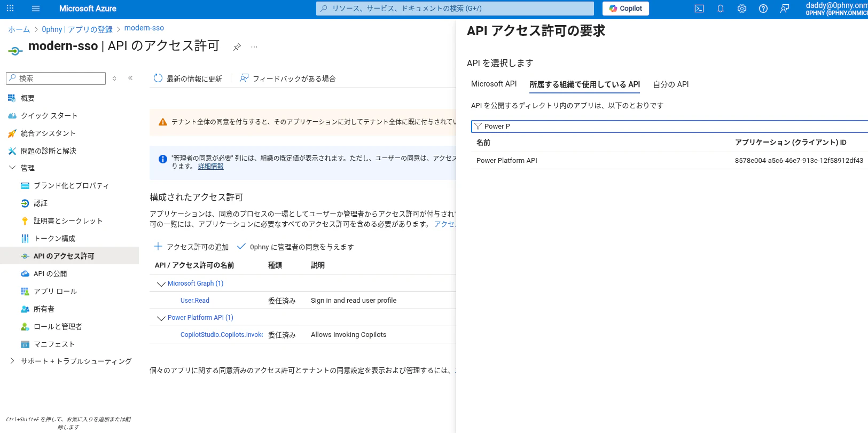The height and width of the screenshot is (433, 868).
Task: Collapse the left navigation menu
Action: (x=130, y=78)
